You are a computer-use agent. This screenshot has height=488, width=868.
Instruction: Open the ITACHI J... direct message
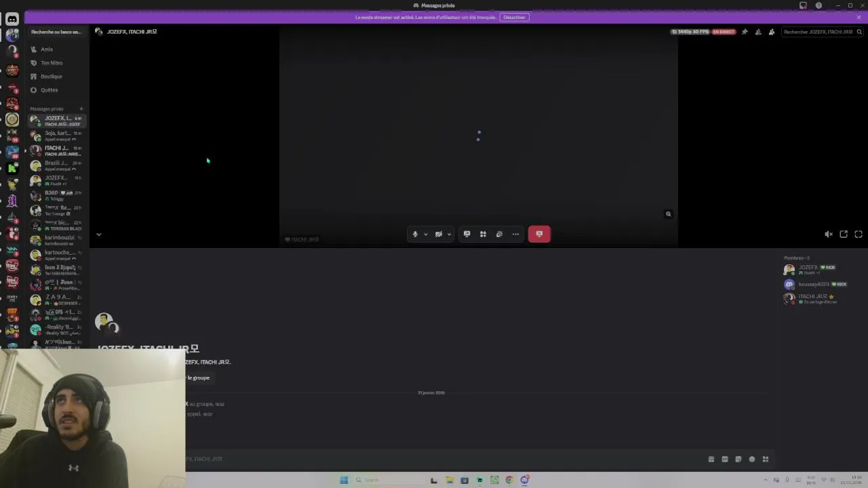(57, 150)
